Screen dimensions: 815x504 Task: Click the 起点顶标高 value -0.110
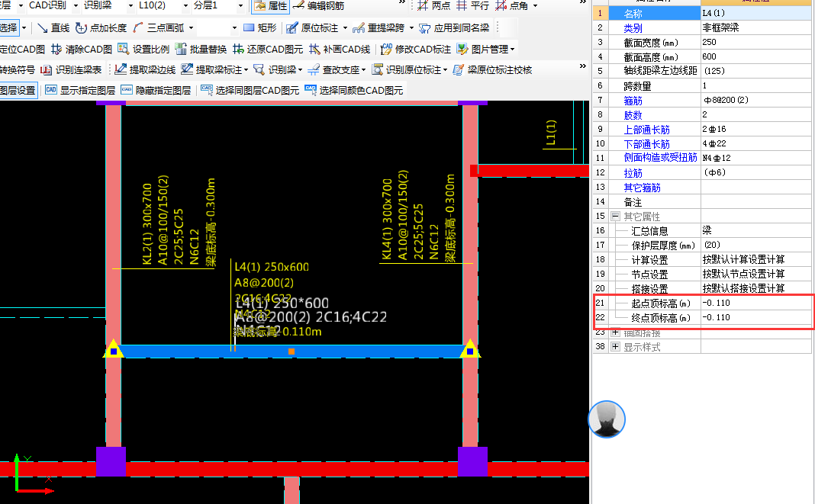pyautogui.click(x=755, y=303)
